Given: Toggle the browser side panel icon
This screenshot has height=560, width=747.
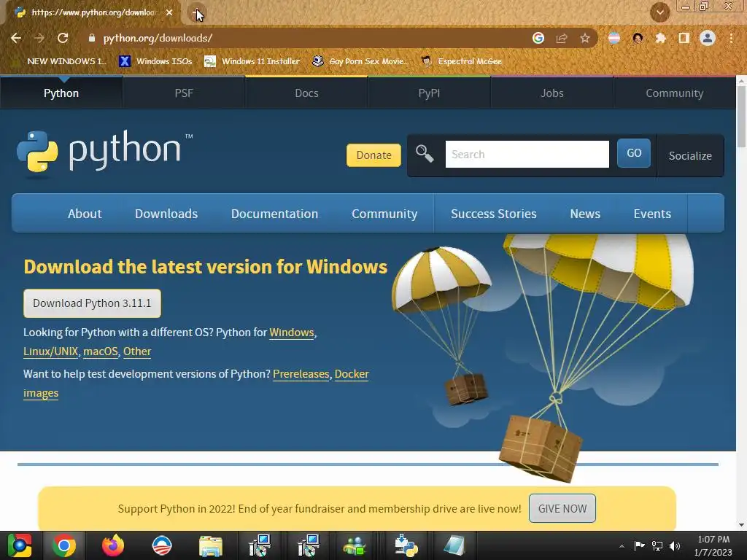Looking at the screenshot, I should tap(684, 38).
